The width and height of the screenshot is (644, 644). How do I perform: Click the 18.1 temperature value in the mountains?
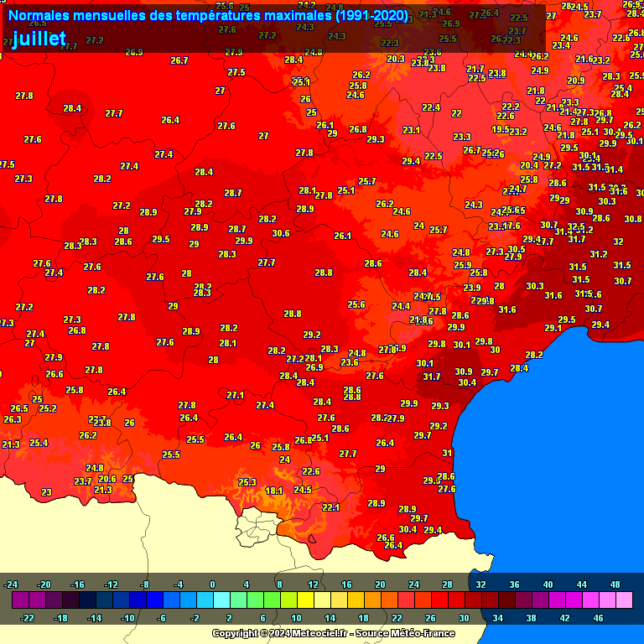(x=274, y=491)
